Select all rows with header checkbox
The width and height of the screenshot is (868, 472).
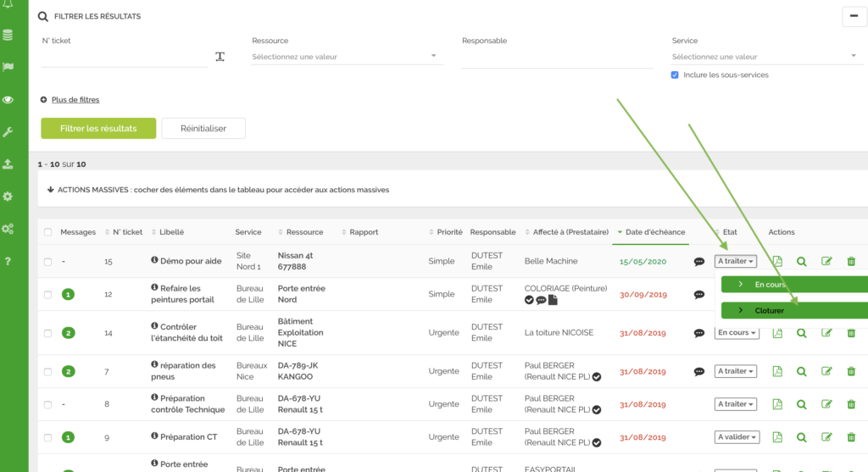(47, 232)
